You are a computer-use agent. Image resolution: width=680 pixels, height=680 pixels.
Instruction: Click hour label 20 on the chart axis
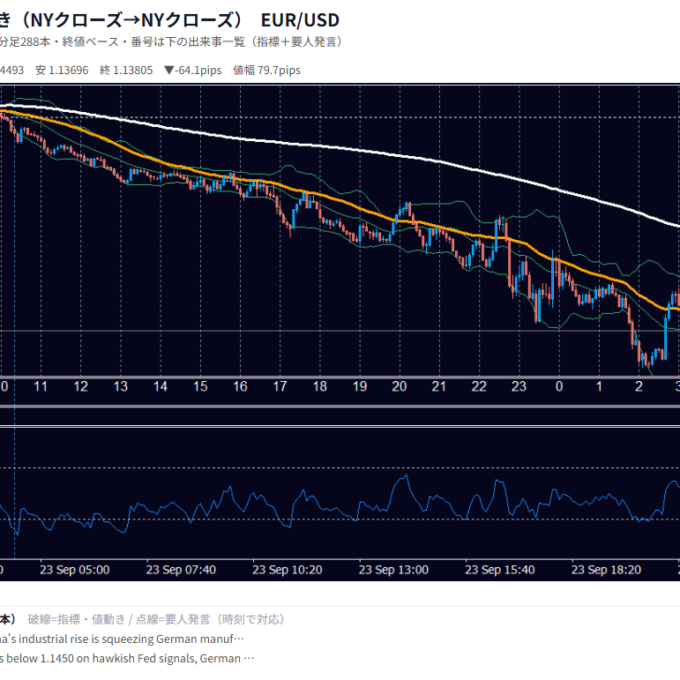(399, 386)
